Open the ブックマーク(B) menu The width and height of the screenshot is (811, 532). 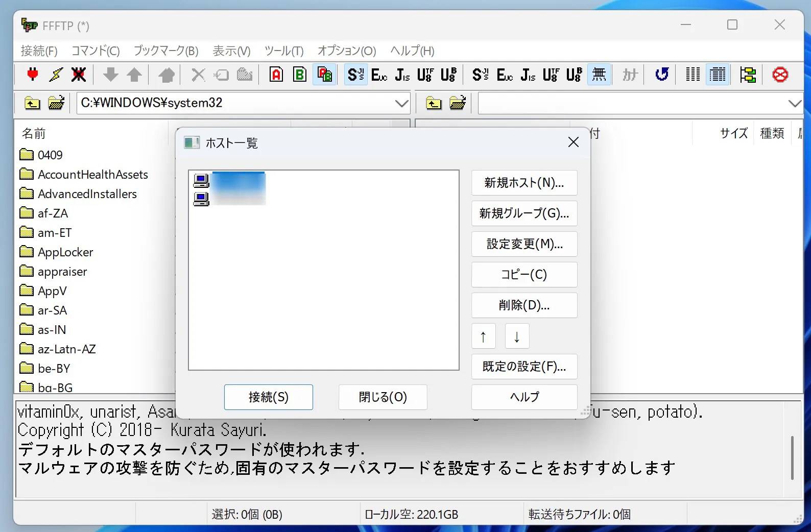pos(166,51)
